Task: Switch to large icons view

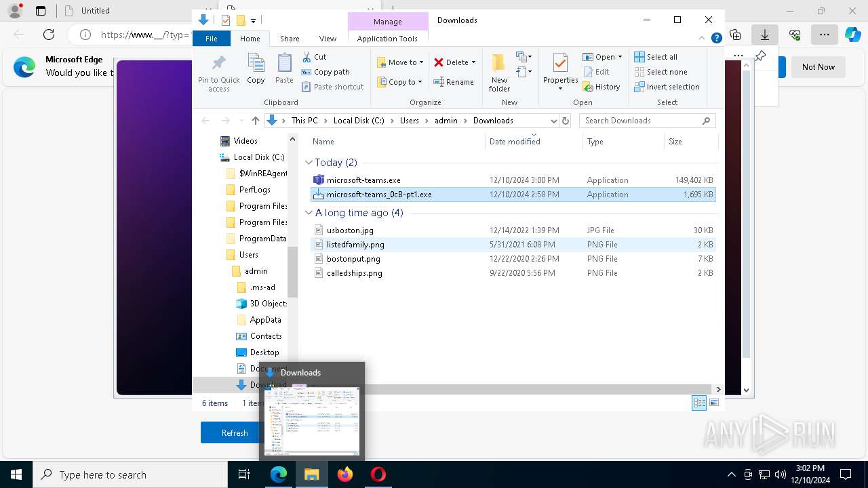Action: click(714, 403)
